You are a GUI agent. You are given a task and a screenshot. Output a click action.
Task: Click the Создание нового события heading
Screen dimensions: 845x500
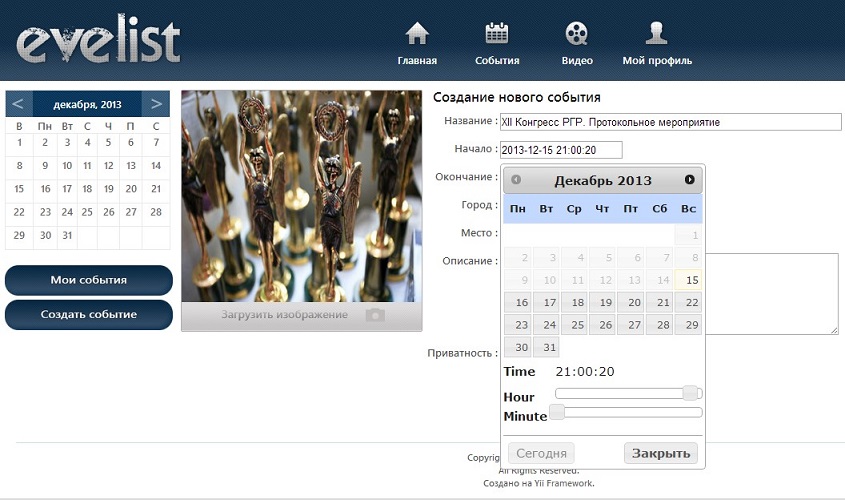click(x=516, y=98)
